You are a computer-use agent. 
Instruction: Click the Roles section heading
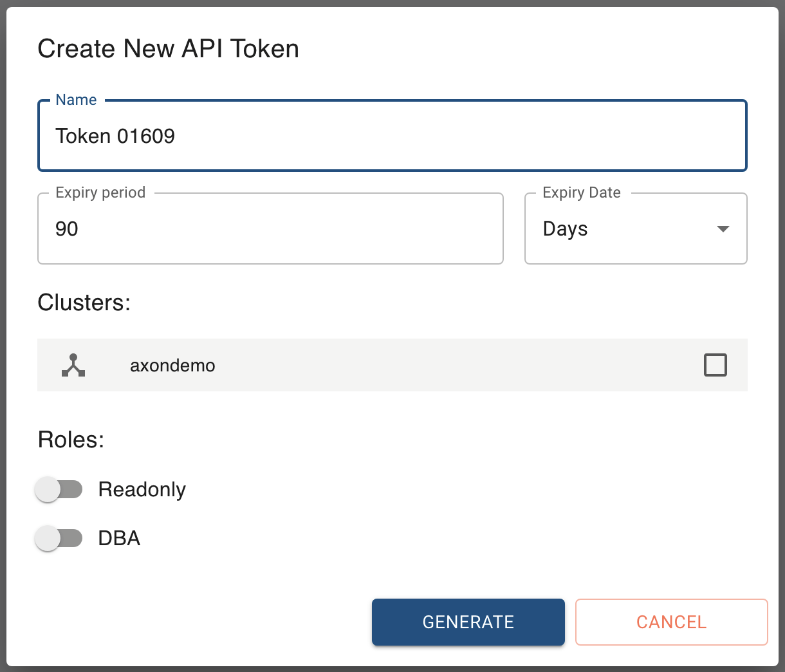[71, 440]
